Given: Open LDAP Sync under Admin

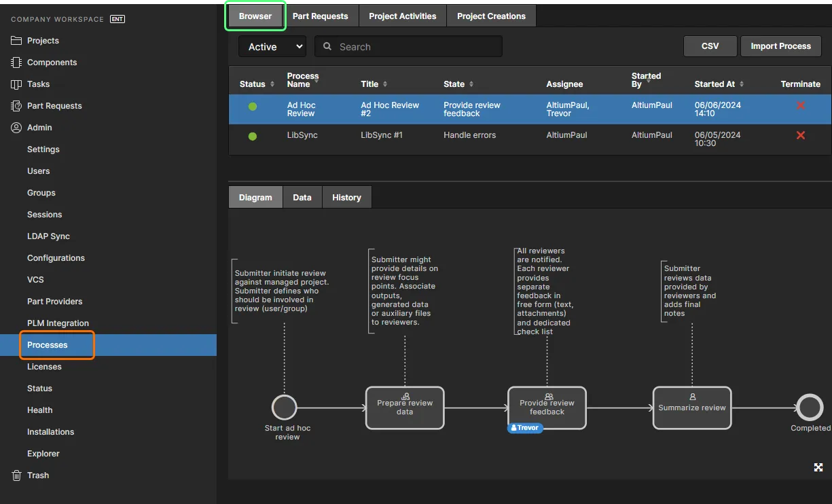Looking at the screenshot, I should coord(49,236).
